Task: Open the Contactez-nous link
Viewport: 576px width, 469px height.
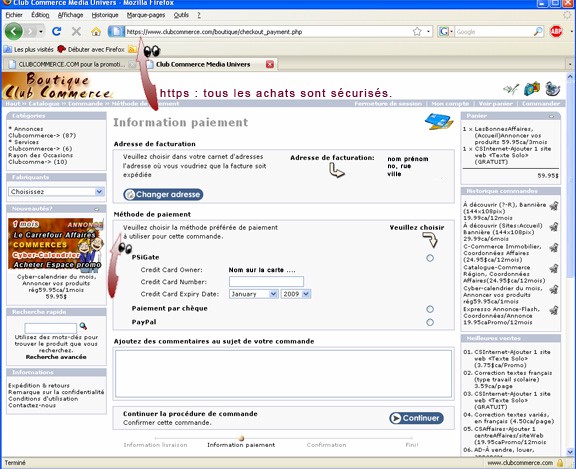Action: click(32, 405)
